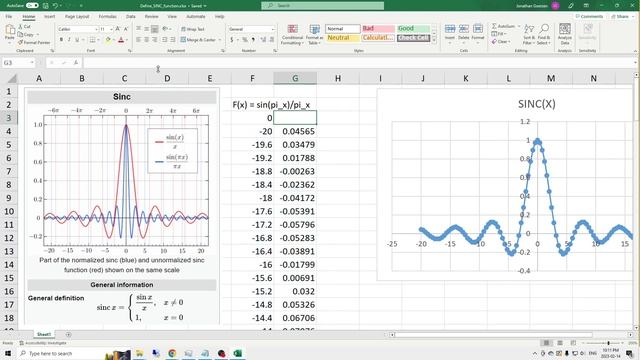Apply the Neutral cell style
This screenshot has height=360, width=640.
342,38
